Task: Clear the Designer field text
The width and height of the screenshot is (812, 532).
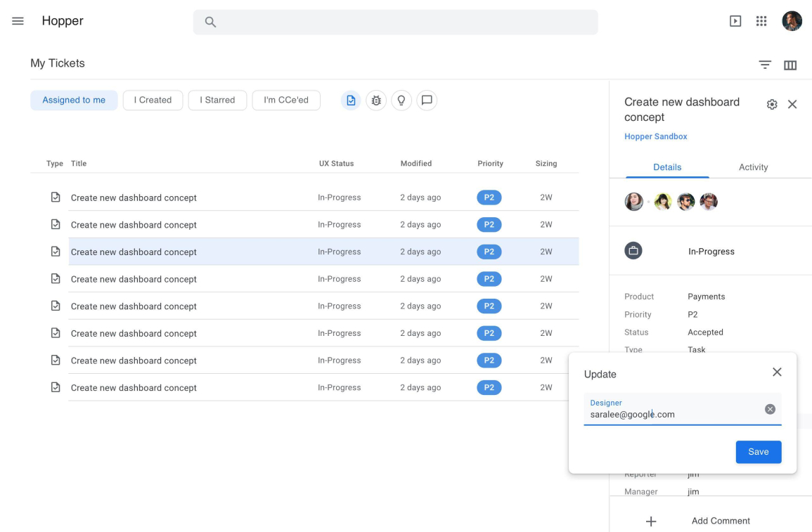Action: (770, 409)
